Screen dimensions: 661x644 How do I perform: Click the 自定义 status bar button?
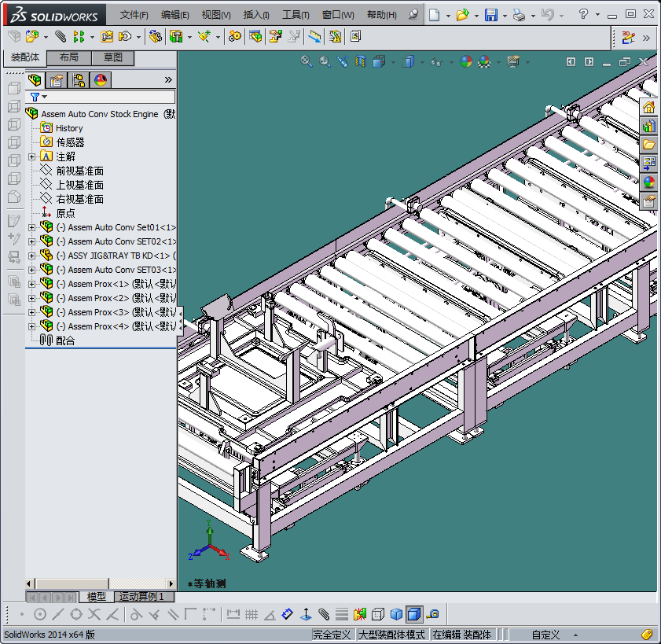pyautogui.click(x=545, y=635)
